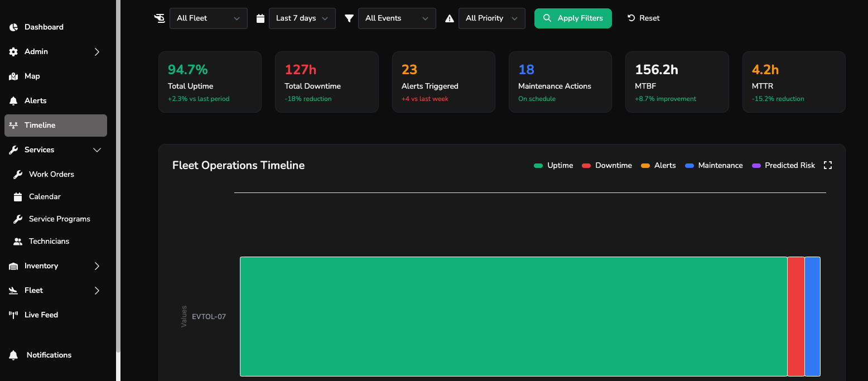Select the Live Feed antenna icon

[12, 315]
